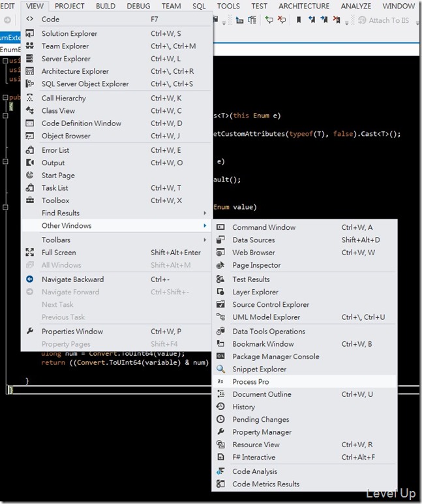Click the Code Definition Window icon
The width and height of the screenshot is (422, 504).
tap(30, 123)
